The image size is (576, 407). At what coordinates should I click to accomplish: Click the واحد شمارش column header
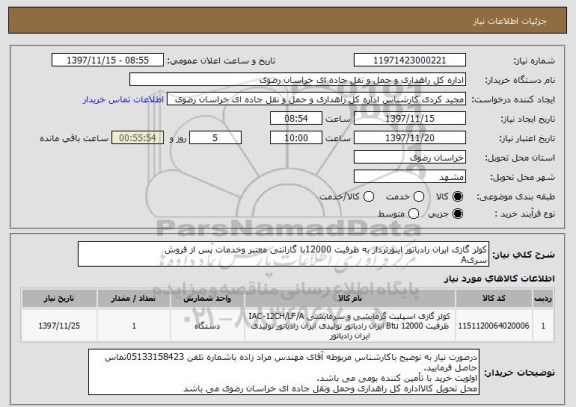(x=207, y=299)
